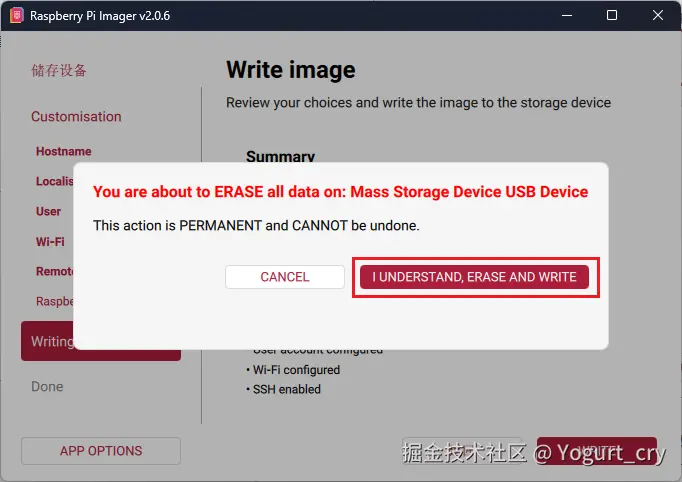Select the Wi-Fi customisation step
This screenshot has width=682, height=482.
(50, 242)
